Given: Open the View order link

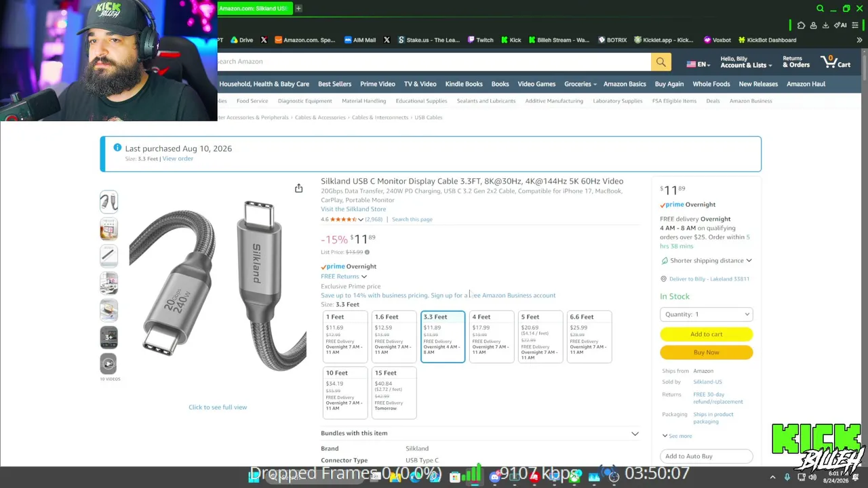Looking at the screenshot, I should coord(178,159).
